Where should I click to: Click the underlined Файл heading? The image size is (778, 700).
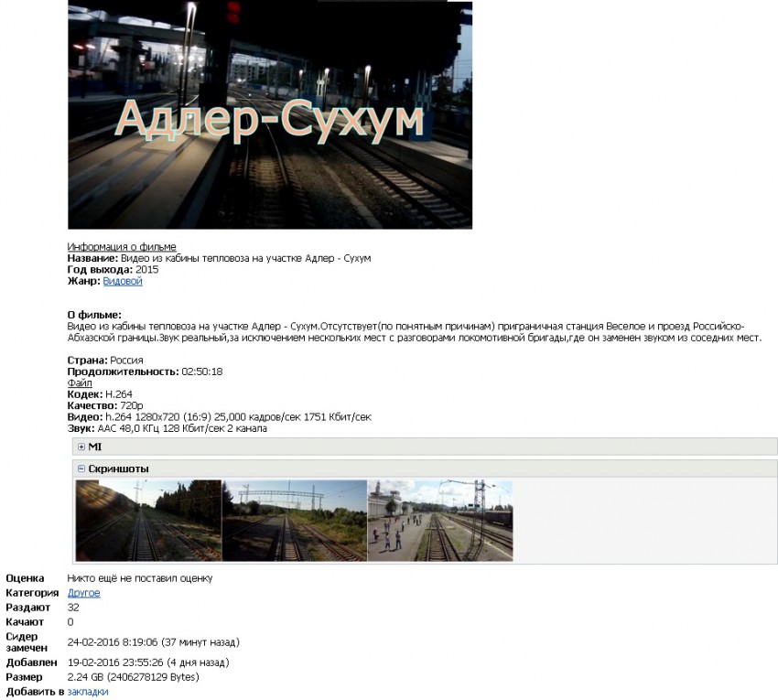[x=80, y=383]
